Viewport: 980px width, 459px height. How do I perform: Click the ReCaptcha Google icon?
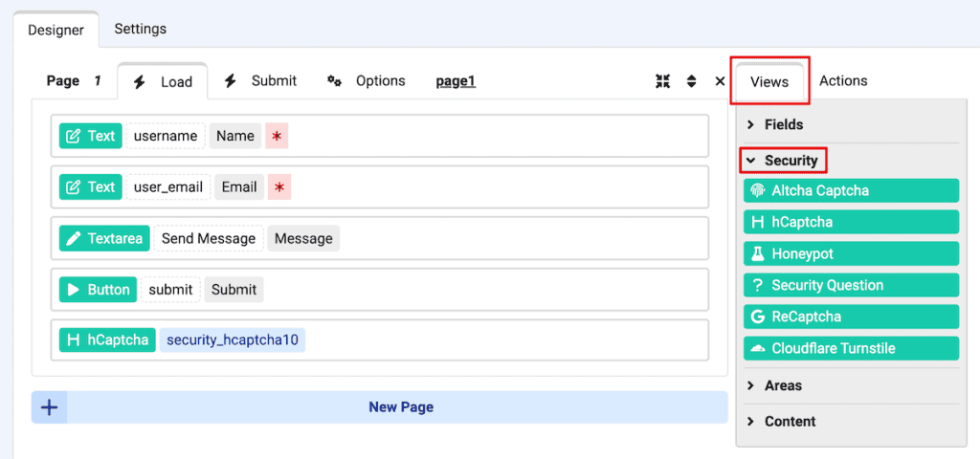[758, 317]
